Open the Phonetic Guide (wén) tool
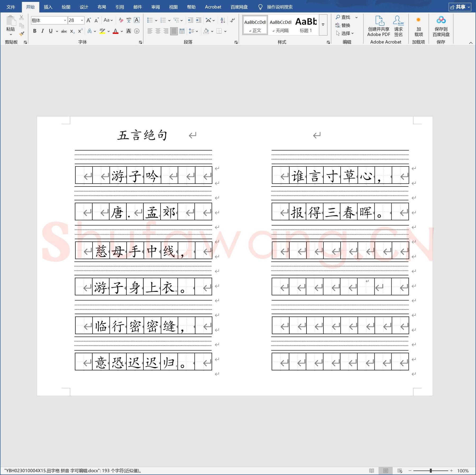This screenshot has width=476, height=475. [x=129, y=20]
